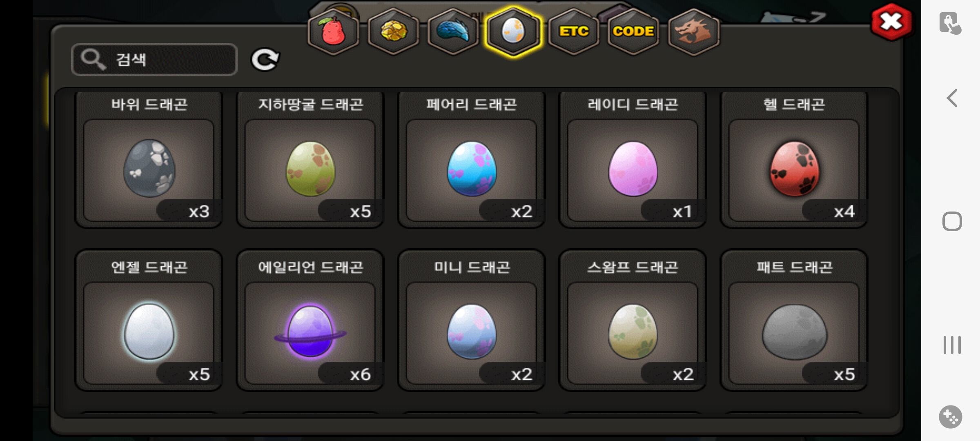This screenshot has height=441, width=980.
Task: Tap the Android back arrow
Action: tap(952, 98)
